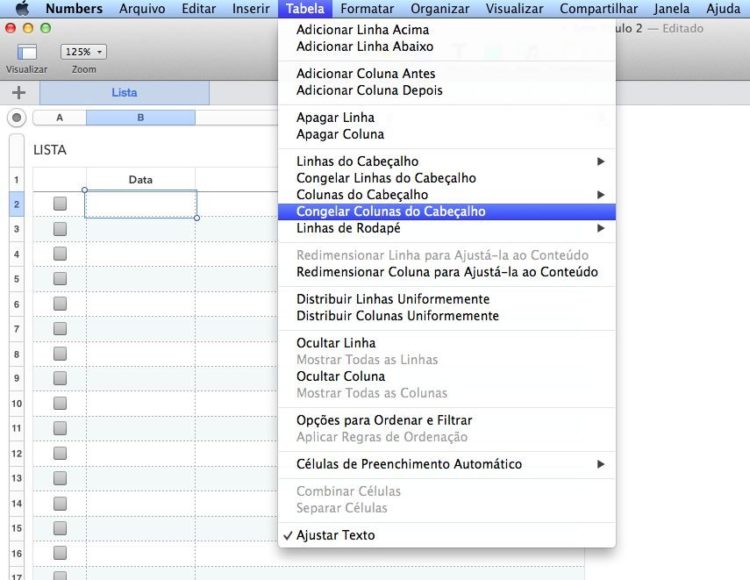Tick the checkbox in row 5
Viewport: 750px width, 580px height.
[60, 278]
